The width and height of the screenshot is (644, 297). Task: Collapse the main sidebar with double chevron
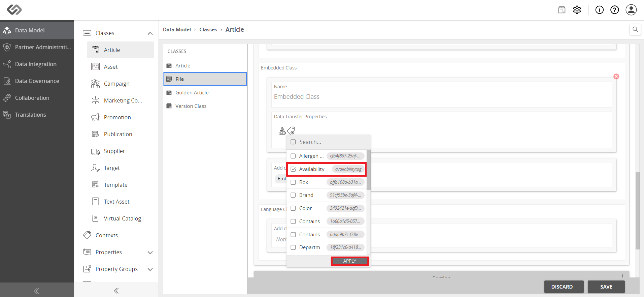(36, 291)
